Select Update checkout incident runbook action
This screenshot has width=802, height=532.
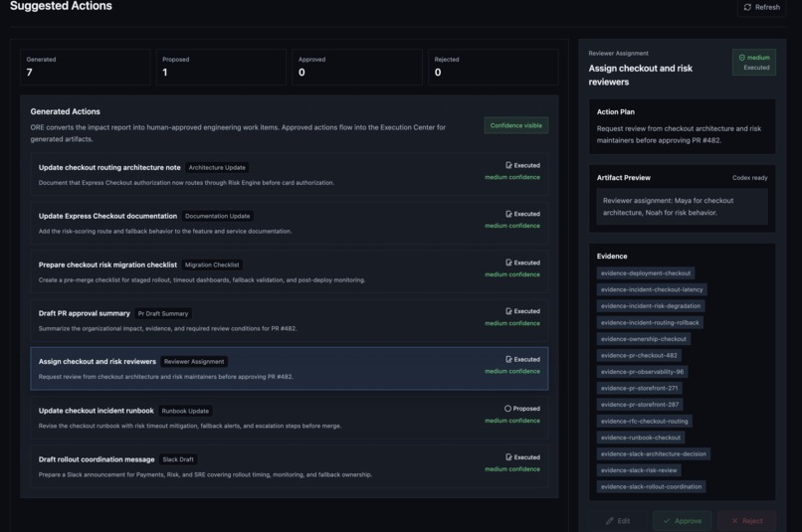[x=289, y=418]
